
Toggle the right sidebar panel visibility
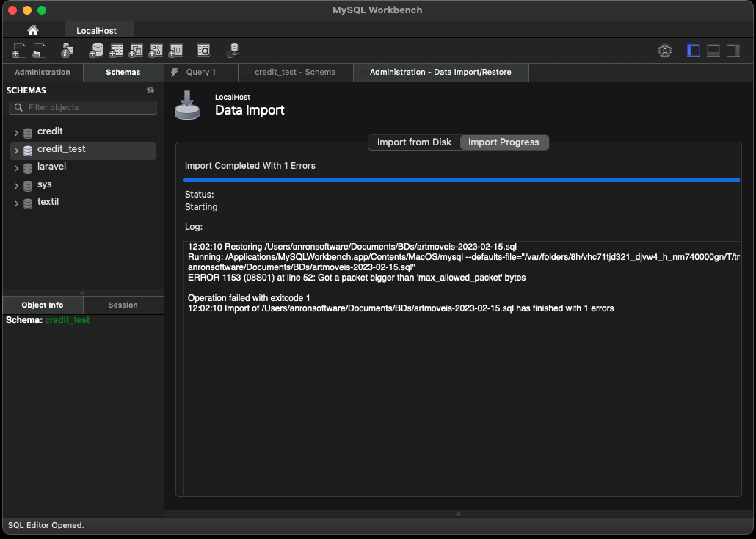(x=733, y=51)
